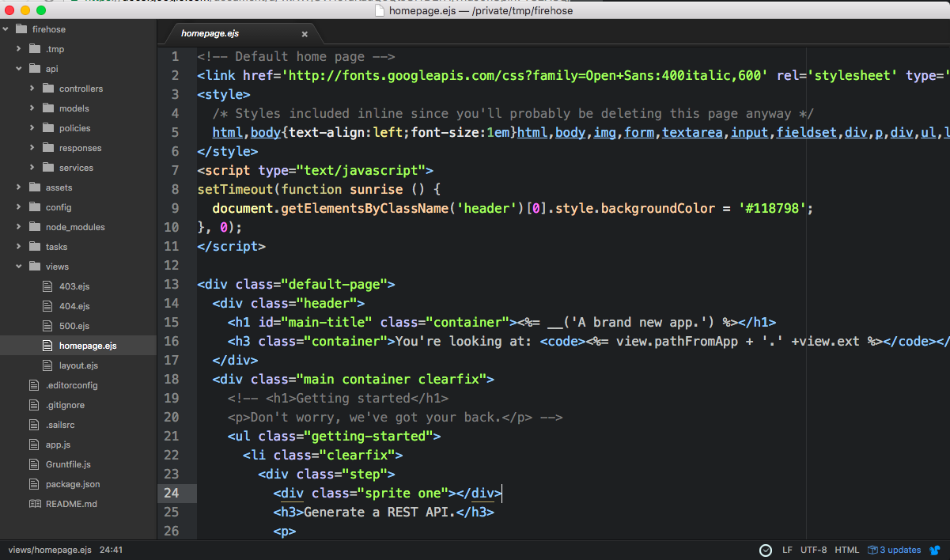Click the underlined 'fieldset' selector in line 5
Viewport: 950px width, 560px height.
pos(806,132)
